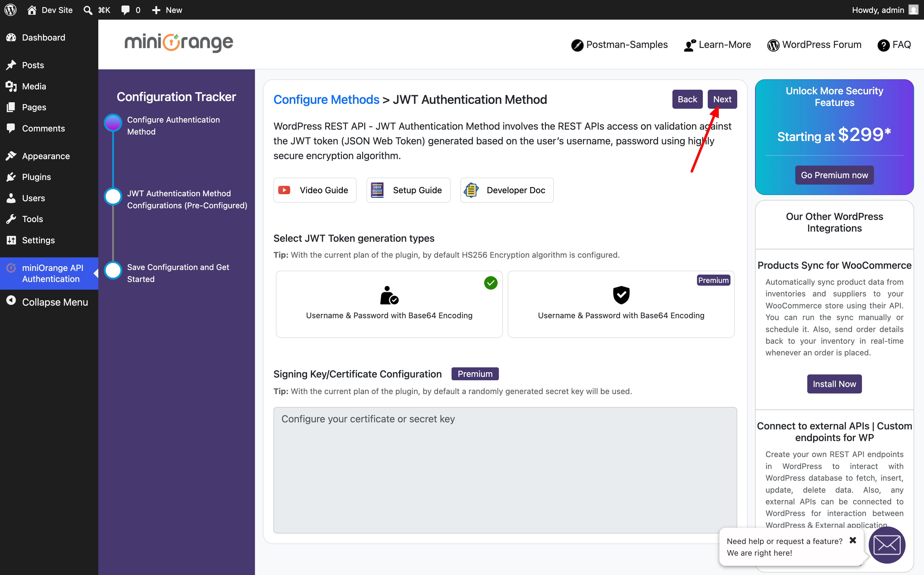Viewport: 924px width, 575px height.
Task: Click the Users person icon
Action: pos(11,198)
